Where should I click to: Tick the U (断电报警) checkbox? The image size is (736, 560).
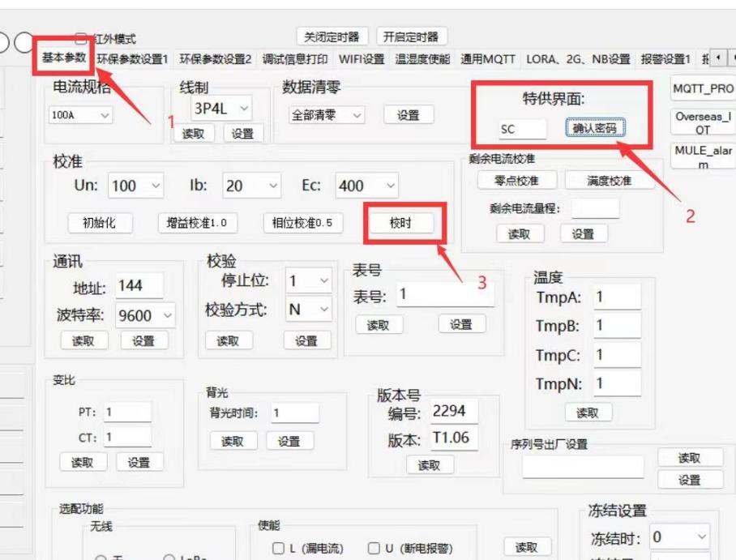[374, 549]
